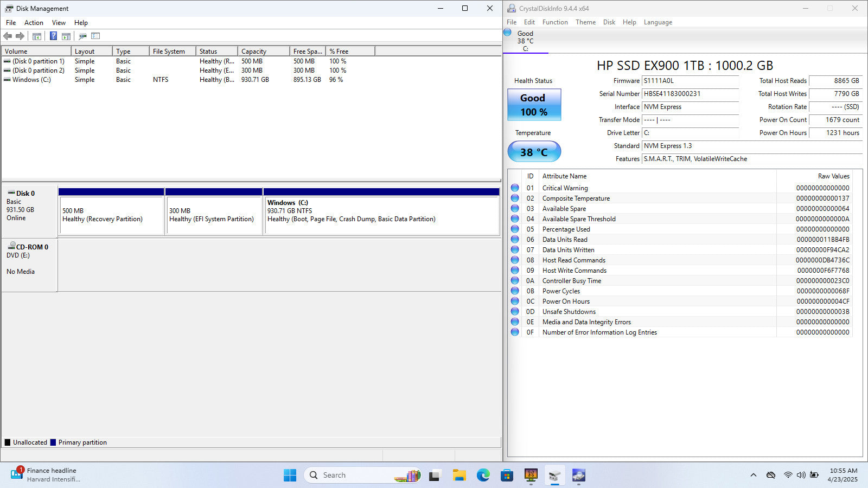The width and height of the screenshot is (868, 488).
Task: Click the Power On Hours value 1231 hours
Action: [x=835, y=133]
